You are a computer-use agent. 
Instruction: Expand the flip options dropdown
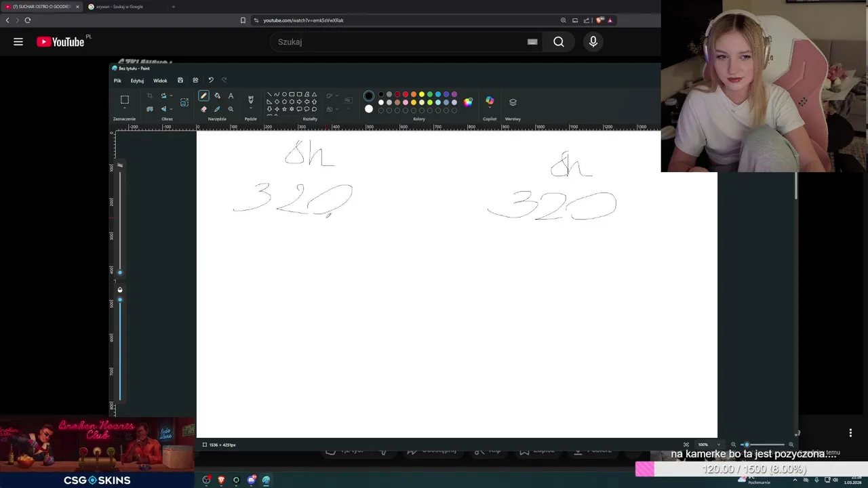pyautogui.click(x=171, y=109)
